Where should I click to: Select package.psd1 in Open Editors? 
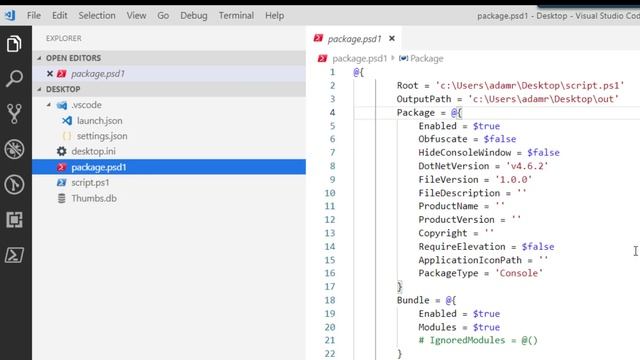tap(169, 74)
